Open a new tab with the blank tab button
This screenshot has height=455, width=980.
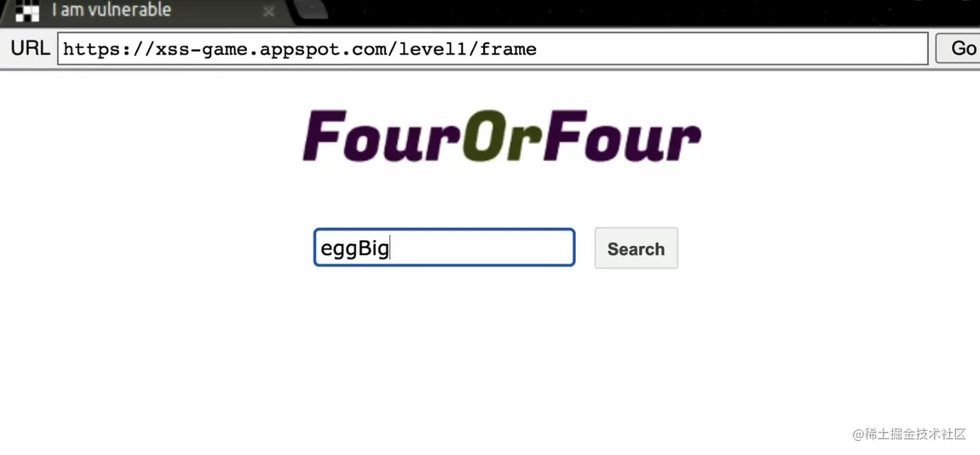[310, 10]
